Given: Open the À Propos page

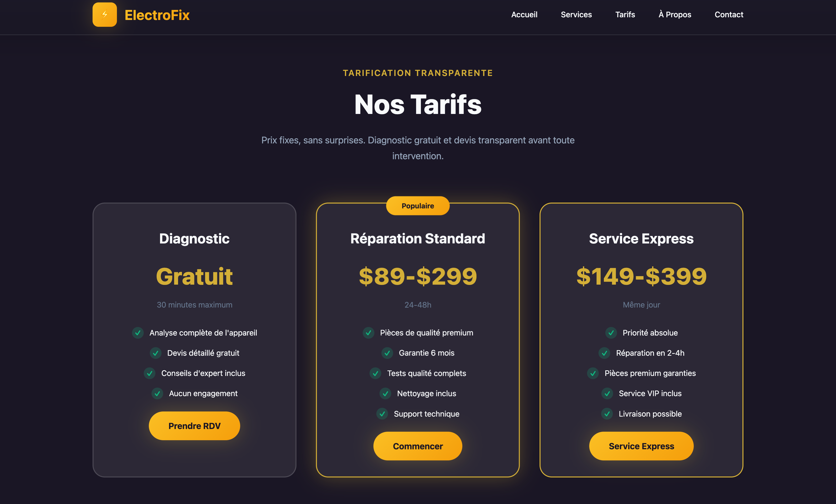Looking at the screenshot, I should [674, 15].
